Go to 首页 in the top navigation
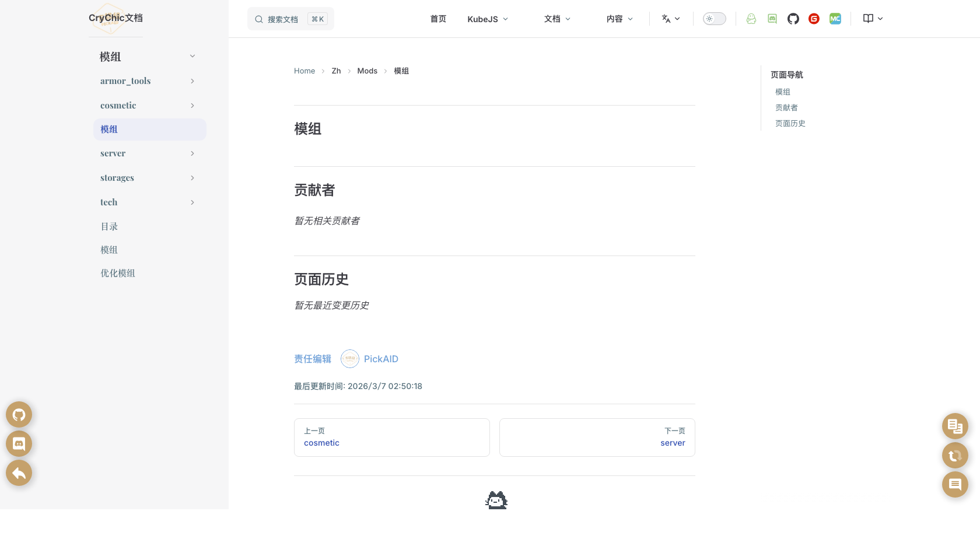 (x=438, y=19)
